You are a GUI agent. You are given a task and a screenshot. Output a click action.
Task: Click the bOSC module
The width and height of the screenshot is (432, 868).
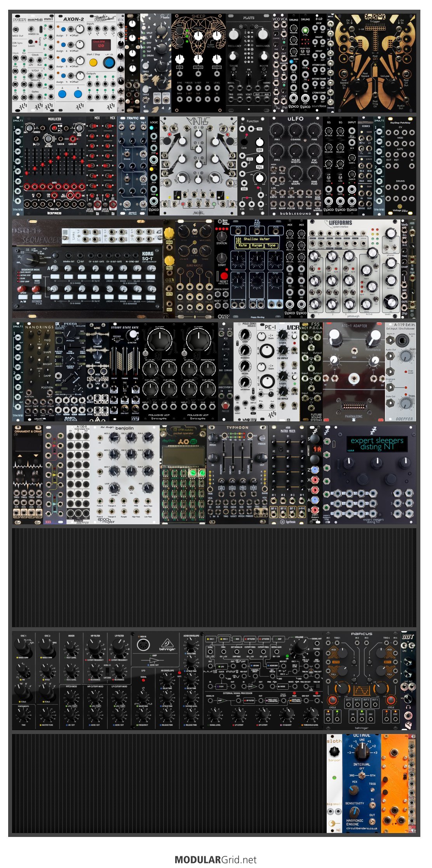click(x=98, y=372)
